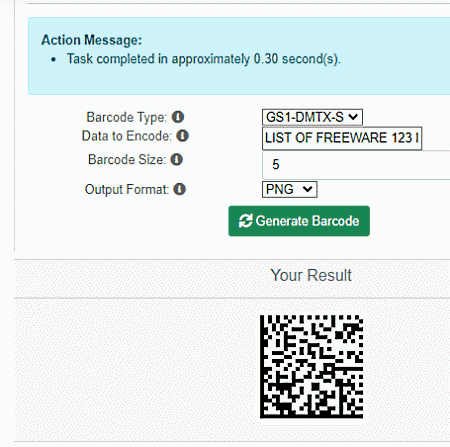Click the Data to Encode text field
The width and height of the screenshot is (450, 447).
tap(342, 138)
